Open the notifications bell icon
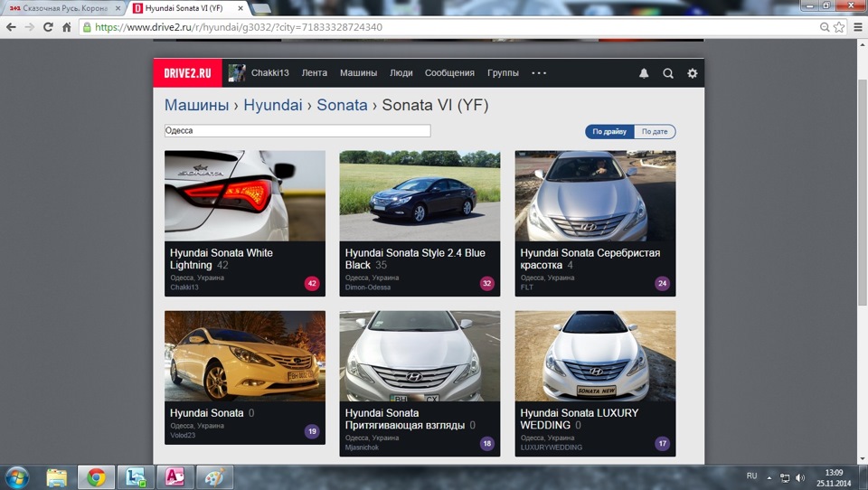The image size is (868, 490). [644, 73]
